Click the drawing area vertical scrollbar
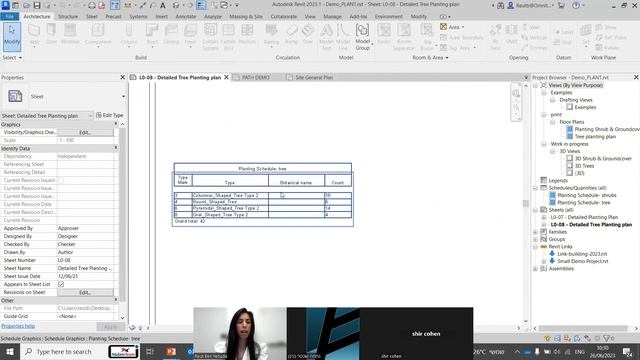 pos(526,203)
